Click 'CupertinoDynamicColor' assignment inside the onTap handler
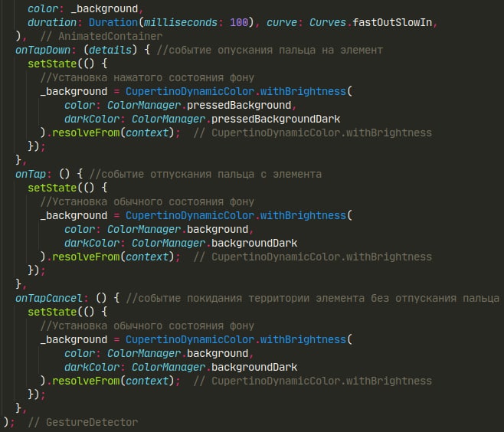Image resolution: width=504 pixels, height=432 pixels. tap(190, 215)
